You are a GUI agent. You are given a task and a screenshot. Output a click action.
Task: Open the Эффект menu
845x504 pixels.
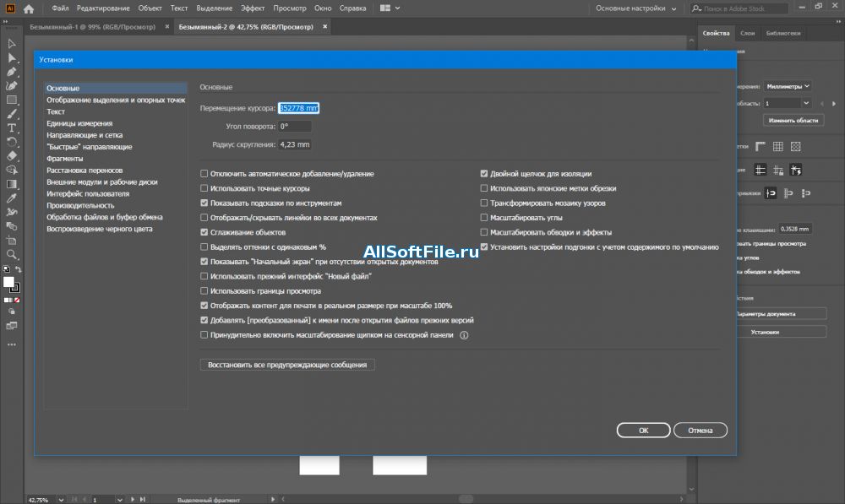[x=252, y=8]
